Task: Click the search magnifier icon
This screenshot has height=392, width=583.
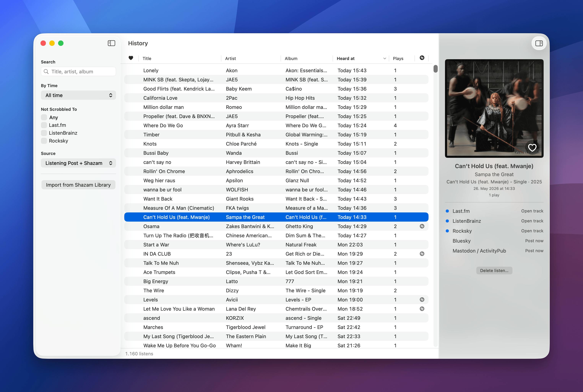Action: (x=46, y=71)
